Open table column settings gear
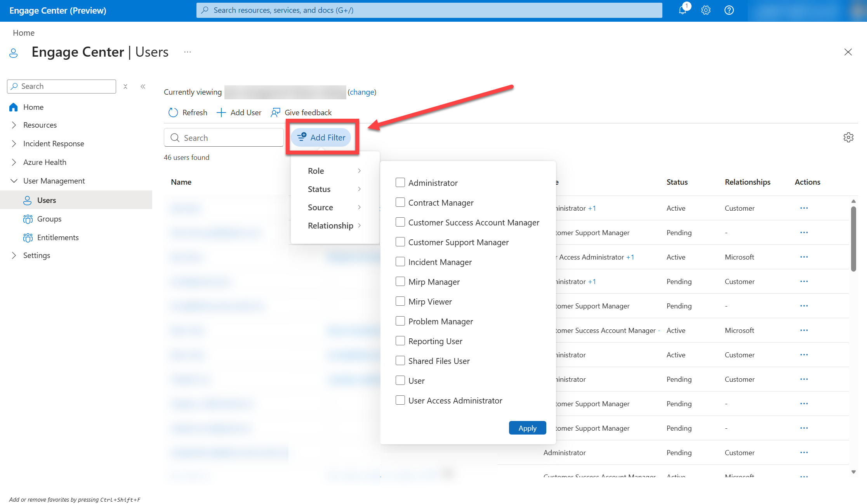Viewport: 867px width, 504px height. (x=848, y=137)
